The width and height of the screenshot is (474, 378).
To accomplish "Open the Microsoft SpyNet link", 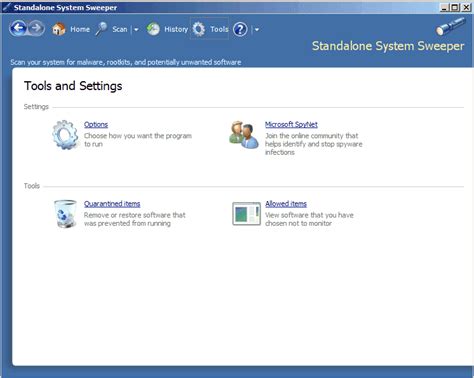I will pos(291,124).
